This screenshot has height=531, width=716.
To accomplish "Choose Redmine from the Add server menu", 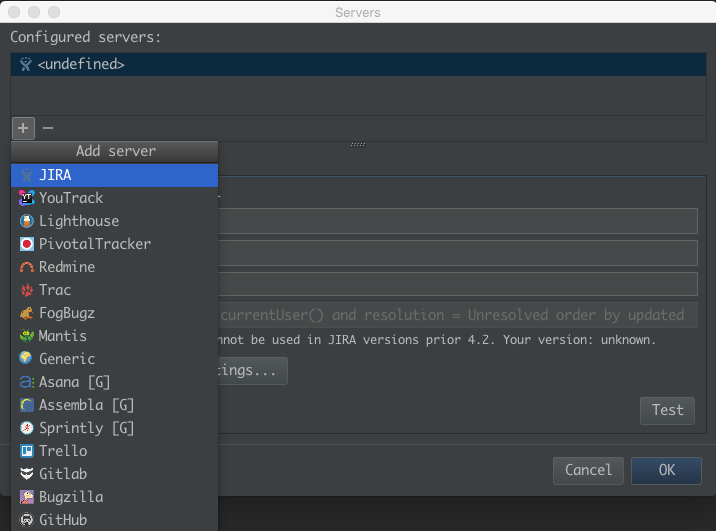I will [x=114, y=267].
